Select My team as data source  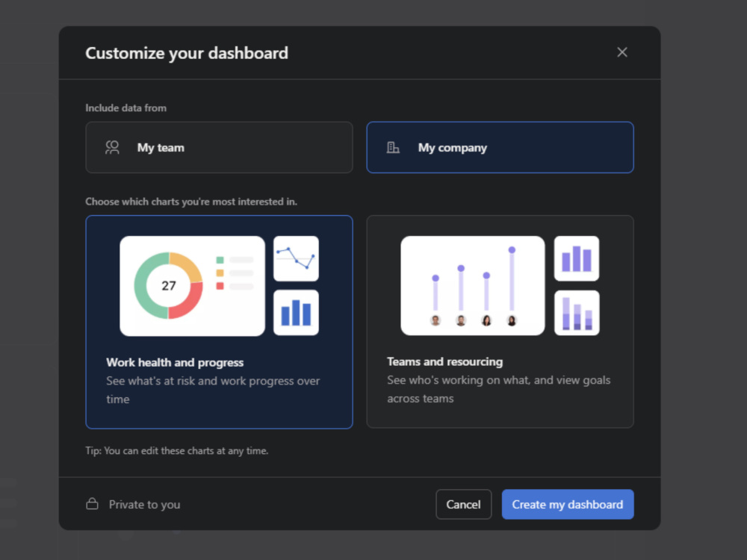click(219, 148)
